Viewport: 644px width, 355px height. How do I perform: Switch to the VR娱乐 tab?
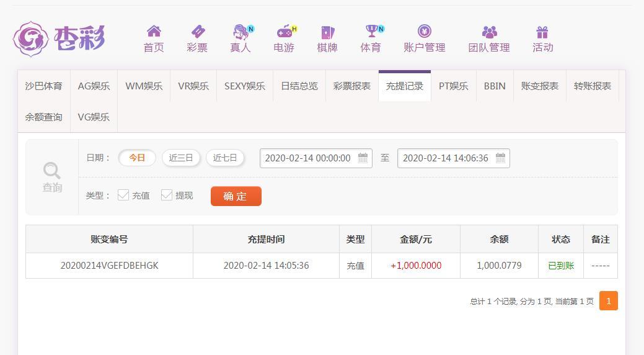click(193, 86)
